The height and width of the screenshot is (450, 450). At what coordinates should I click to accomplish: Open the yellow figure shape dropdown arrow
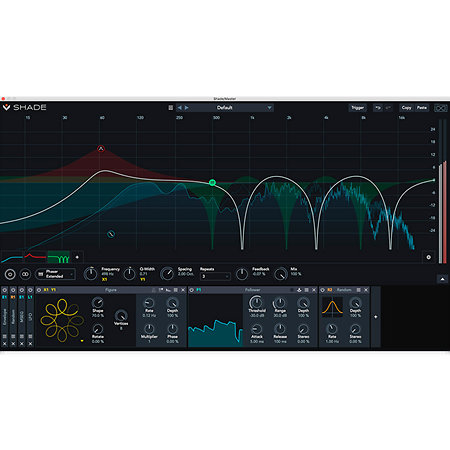point(82,341)
